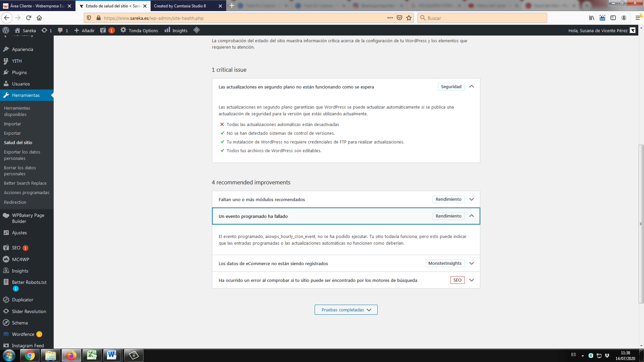Open Borrar los datos personales link
The width and height of the screenshot is (644, 362).
(x=20, y=171)
